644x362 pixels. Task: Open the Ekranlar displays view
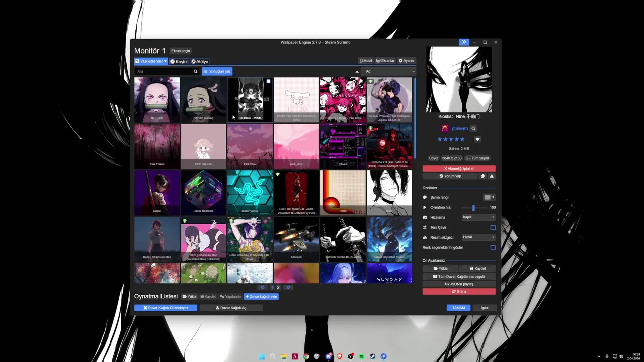tap(385, 61)
